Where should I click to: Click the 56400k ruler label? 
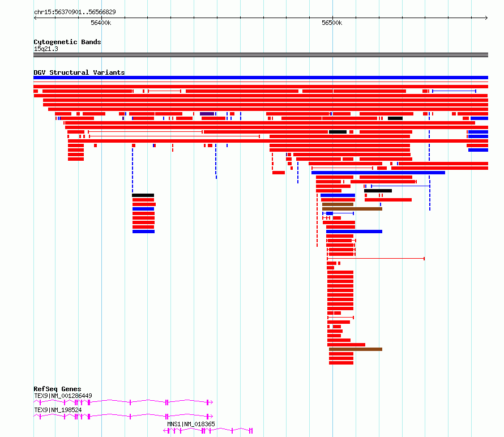coord(101,23)
